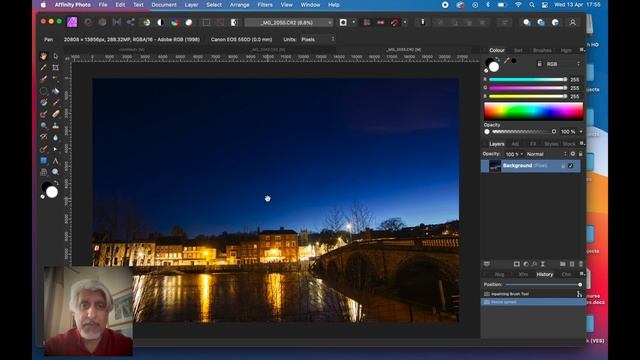Switch to the Brushes tab

pos(542,50)
